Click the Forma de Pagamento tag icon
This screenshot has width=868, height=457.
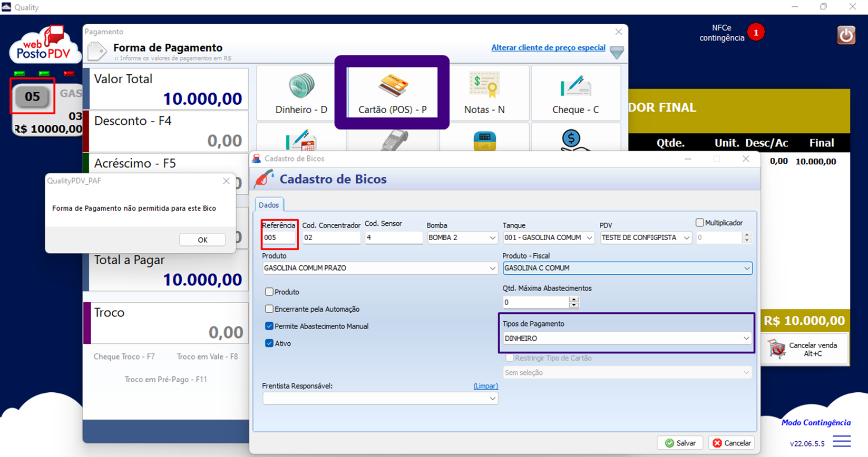tap(97, 52)
